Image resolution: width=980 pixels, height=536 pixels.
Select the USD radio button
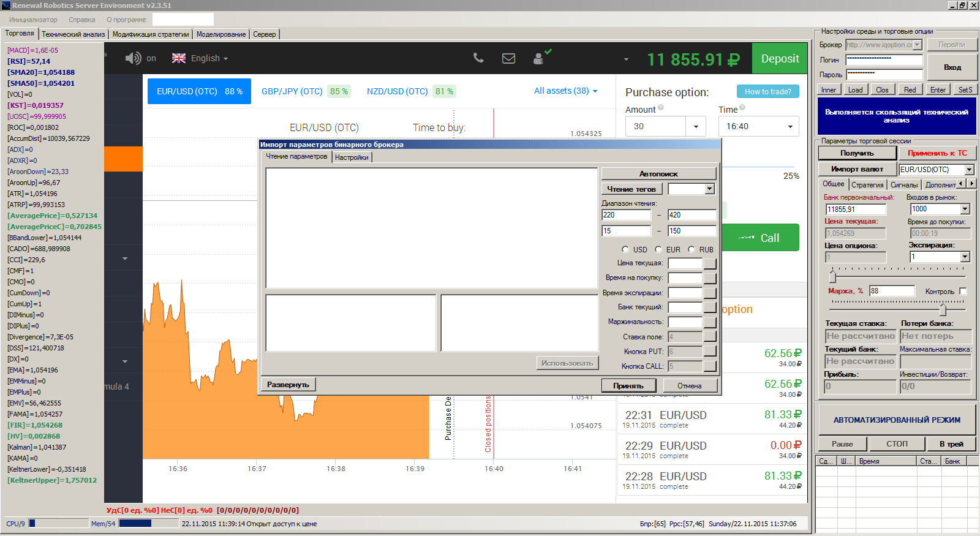click(x=625, y=249)
